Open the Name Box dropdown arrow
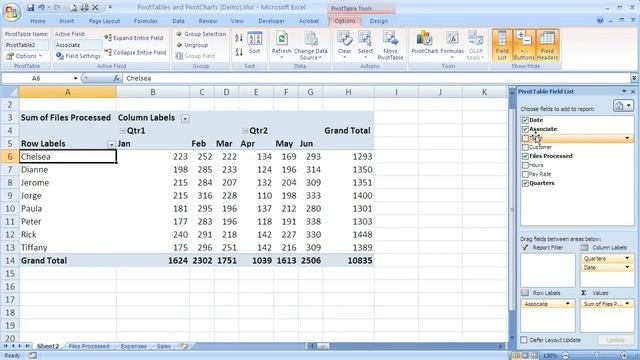Viewport: 640px width, 360px height. tap(76, 78)
